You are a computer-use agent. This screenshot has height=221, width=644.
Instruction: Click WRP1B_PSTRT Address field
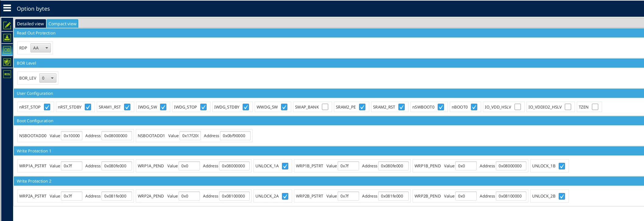(x=393, y=166)
